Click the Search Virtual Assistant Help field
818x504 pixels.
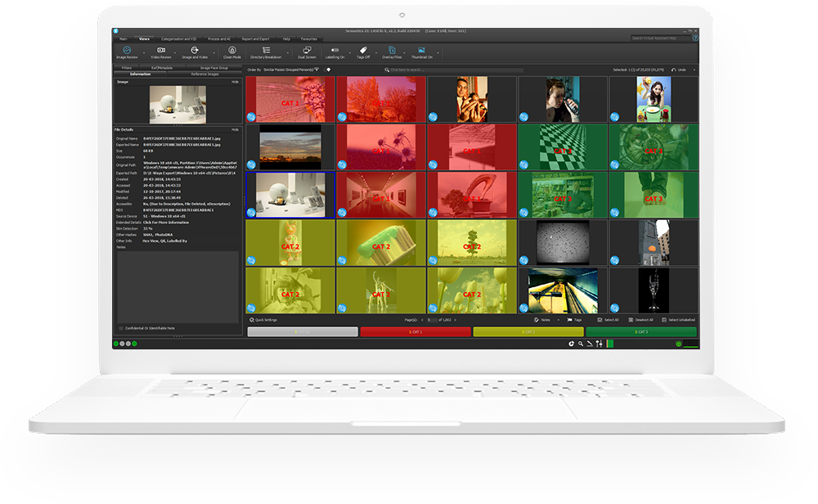pyautogui.click(x=660, y=38)
